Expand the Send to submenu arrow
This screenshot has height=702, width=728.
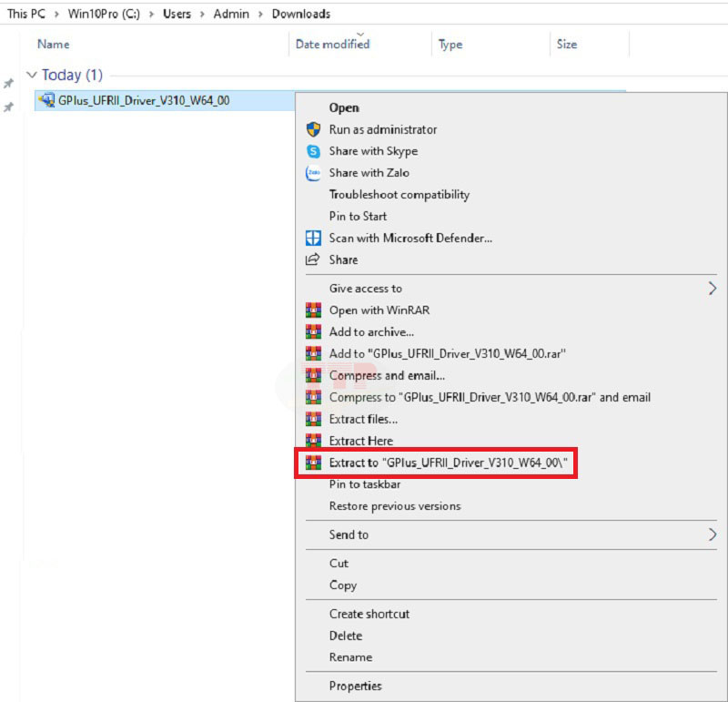point(712,534)
